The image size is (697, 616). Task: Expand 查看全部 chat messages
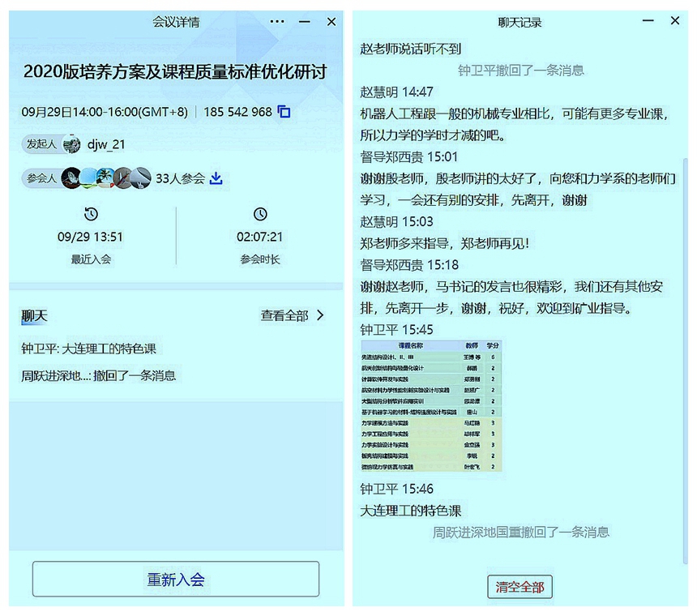(292, 315)
